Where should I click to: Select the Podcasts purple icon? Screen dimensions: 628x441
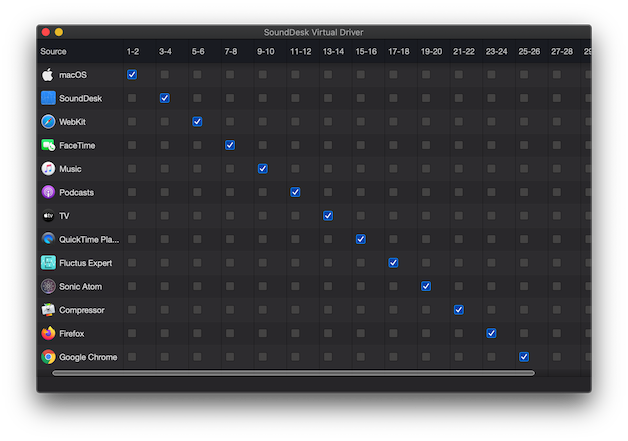47,192
